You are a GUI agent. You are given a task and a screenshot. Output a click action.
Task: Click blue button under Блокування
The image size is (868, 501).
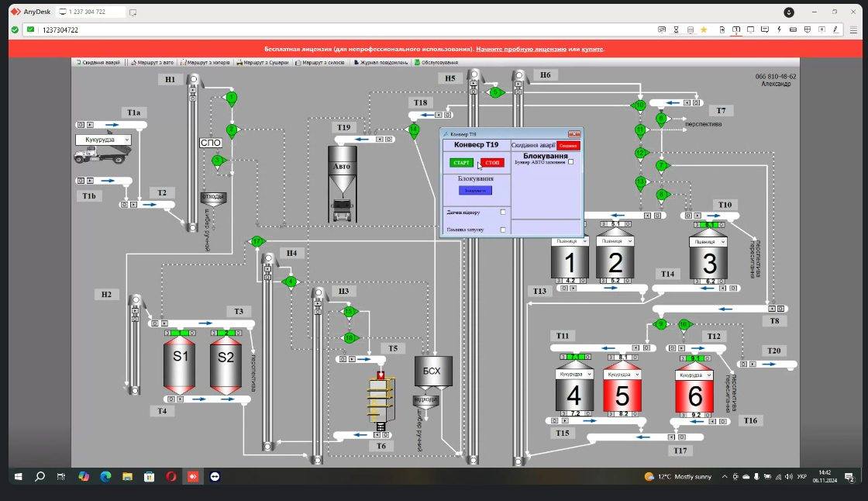coord(475,190)
